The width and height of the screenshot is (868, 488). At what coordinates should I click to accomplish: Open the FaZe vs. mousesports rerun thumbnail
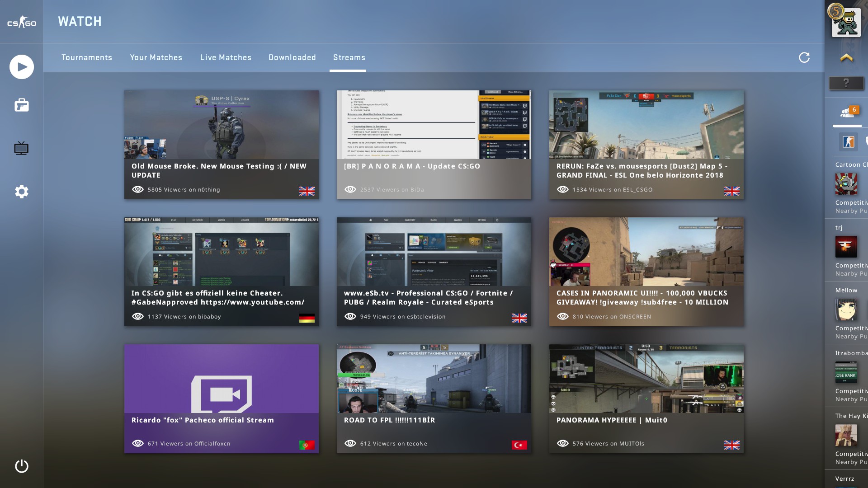click(x=646, y=125)
